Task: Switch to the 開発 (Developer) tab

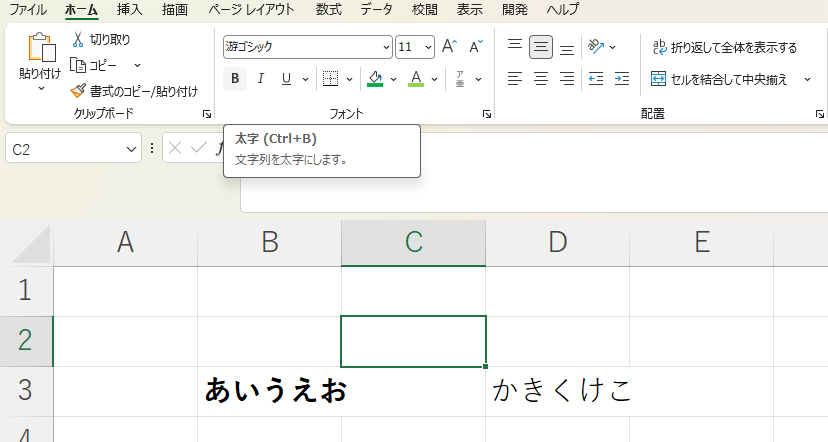Action: coord(515,10)
